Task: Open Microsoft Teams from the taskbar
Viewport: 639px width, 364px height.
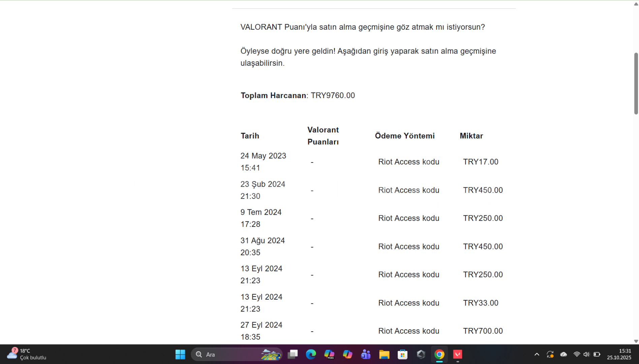Action: [366, 354]
